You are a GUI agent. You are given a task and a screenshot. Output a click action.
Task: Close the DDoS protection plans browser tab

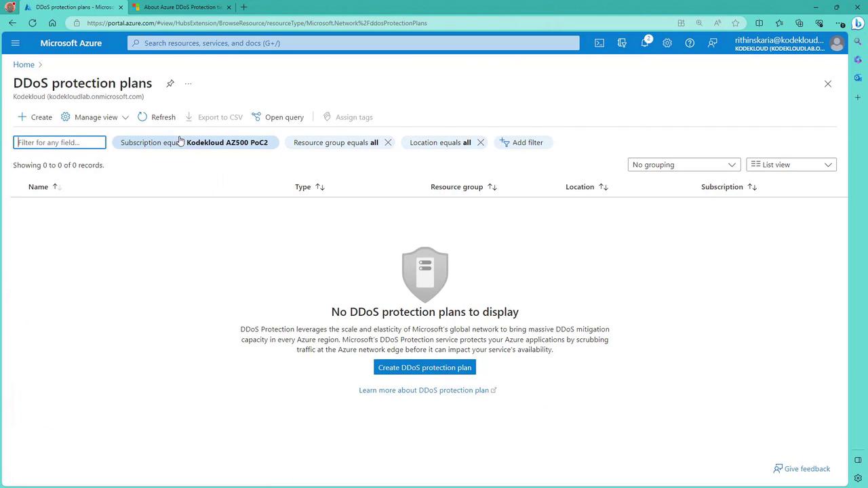[121, 7]
